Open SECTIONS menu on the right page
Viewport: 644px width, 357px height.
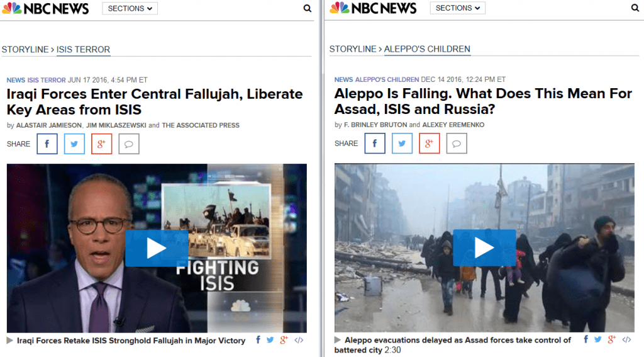coord(458,8)
